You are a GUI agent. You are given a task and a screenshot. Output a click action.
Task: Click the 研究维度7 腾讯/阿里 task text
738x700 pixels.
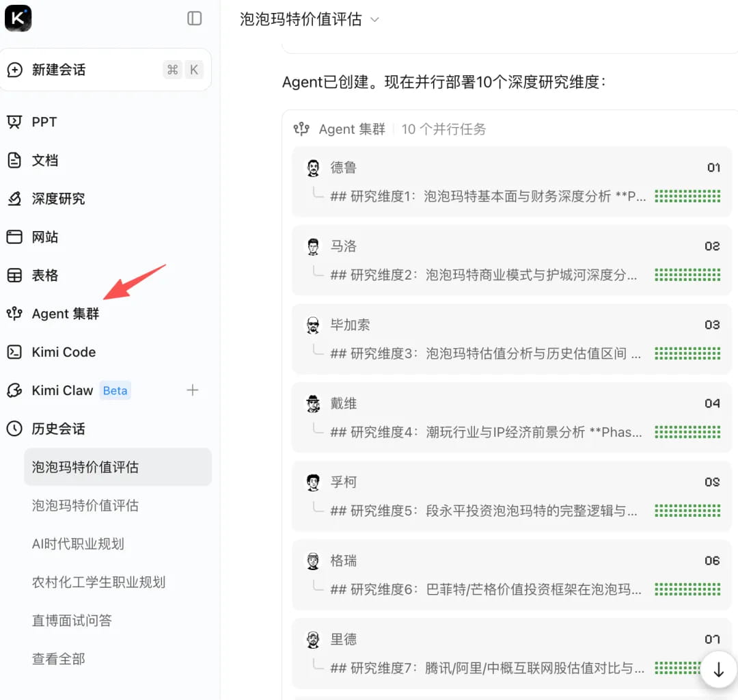pos(487,668)
